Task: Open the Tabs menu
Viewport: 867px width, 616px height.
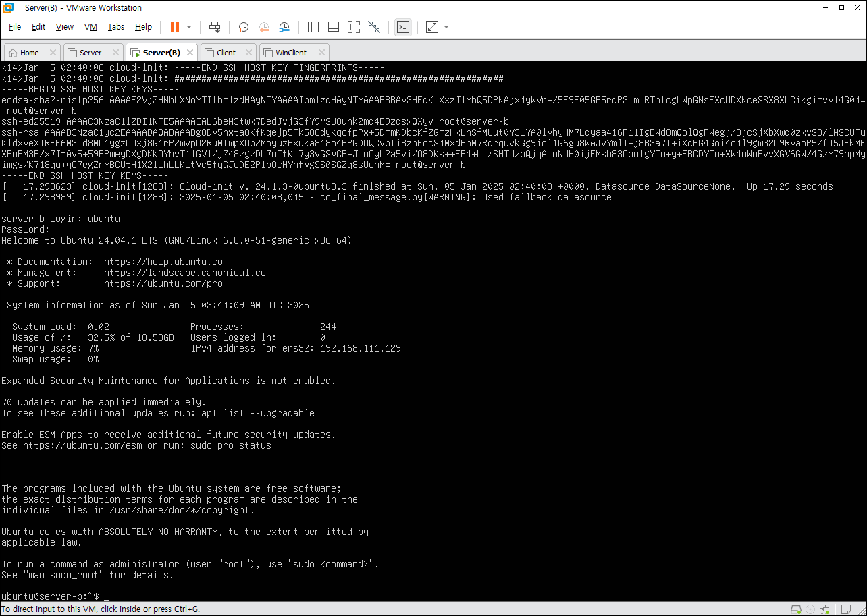Action: point(116,27)
